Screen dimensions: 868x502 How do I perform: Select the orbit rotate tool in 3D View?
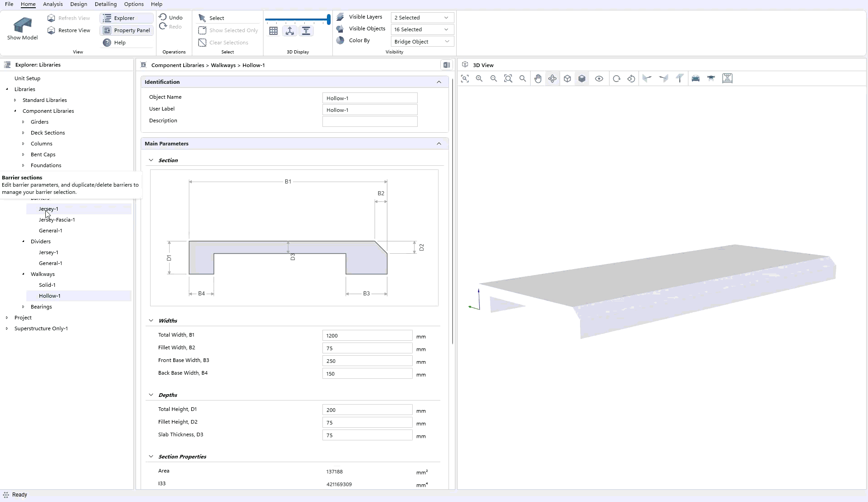[552, 79]
